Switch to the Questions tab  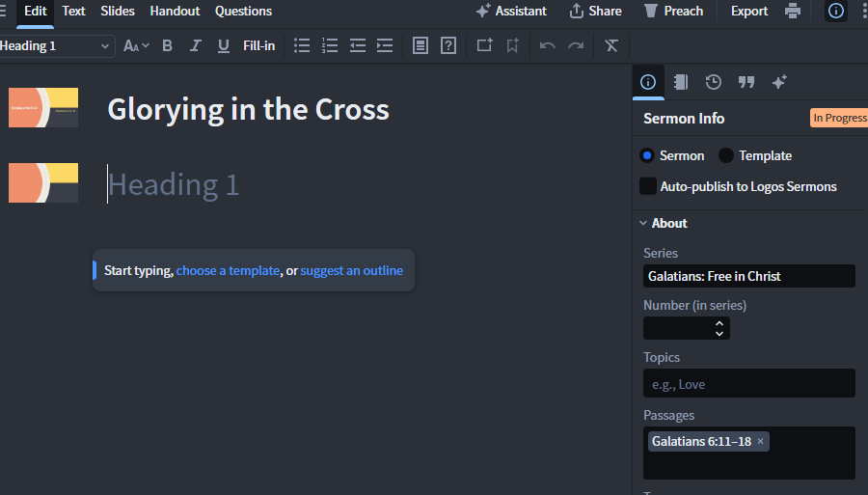click(x=244, y=11)
